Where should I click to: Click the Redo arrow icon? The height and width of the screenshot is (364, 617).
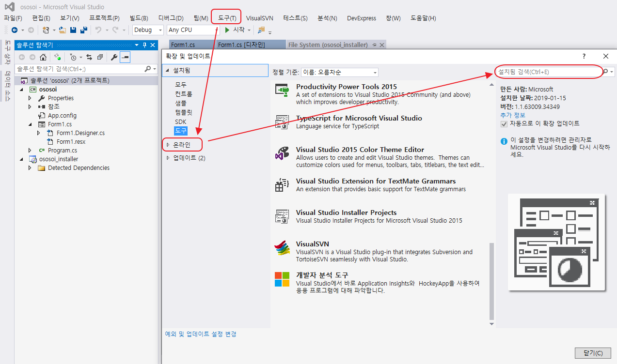115,30
